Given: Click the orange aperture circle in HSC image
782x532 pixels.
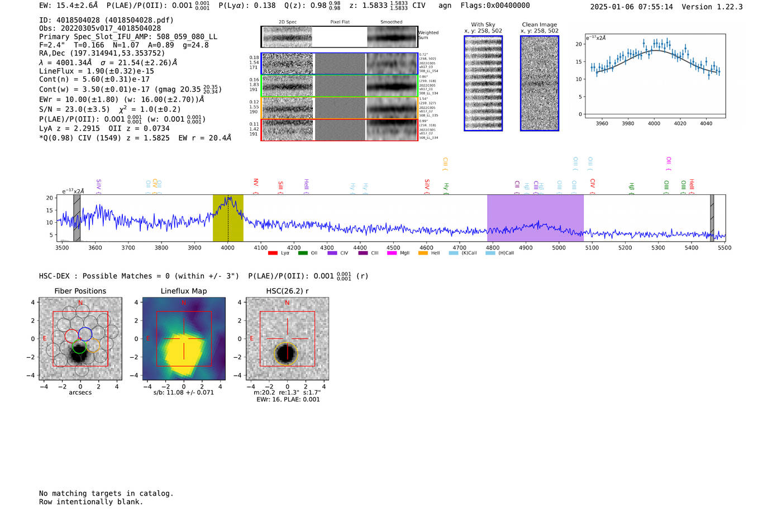Looking at the screenshot, I should click(x=286, y=354).
